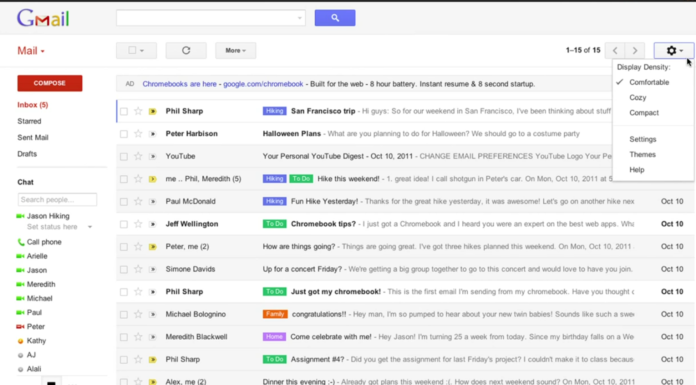Image resolution: width=696 pixels, height=385 pixels.
Task: Check the San Francisco trip email checkbox
Action: coord(124,111)
